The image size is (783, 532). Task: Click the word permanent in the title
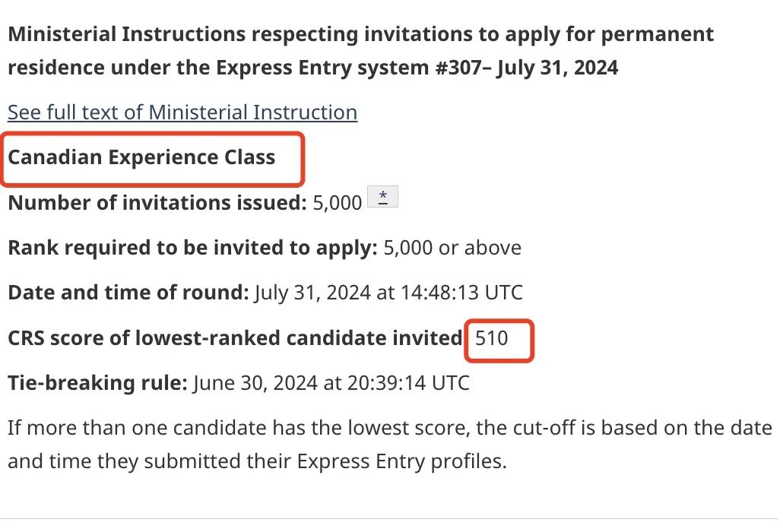(x=657, y=34)
